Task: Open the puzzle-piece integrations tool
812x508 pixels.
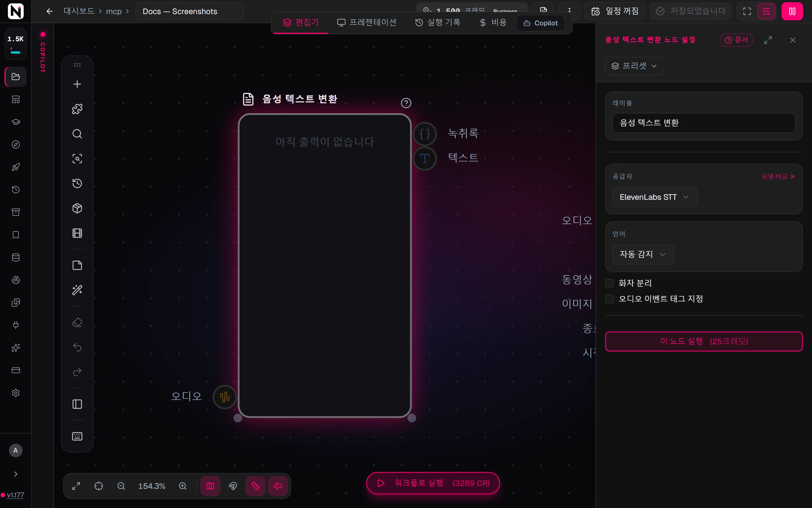Action: pyautogui.click(x=77, y=109)
